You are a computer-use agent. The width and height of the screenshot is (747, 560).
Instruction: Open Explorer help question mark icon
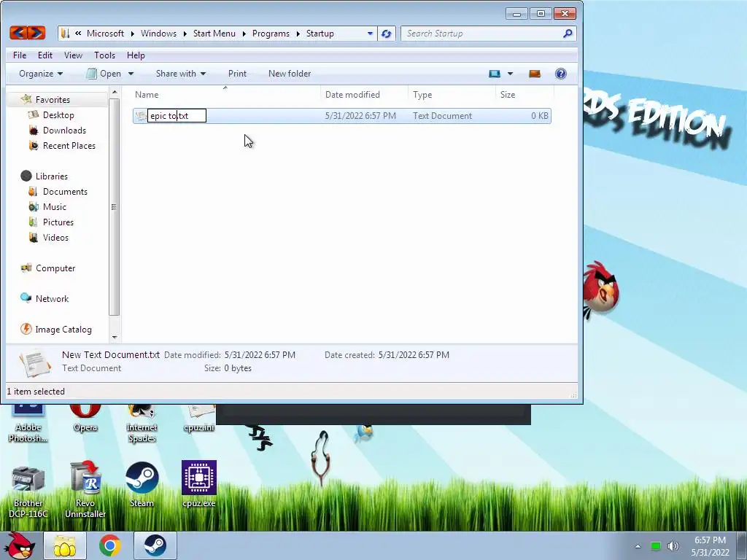[561, 74]
